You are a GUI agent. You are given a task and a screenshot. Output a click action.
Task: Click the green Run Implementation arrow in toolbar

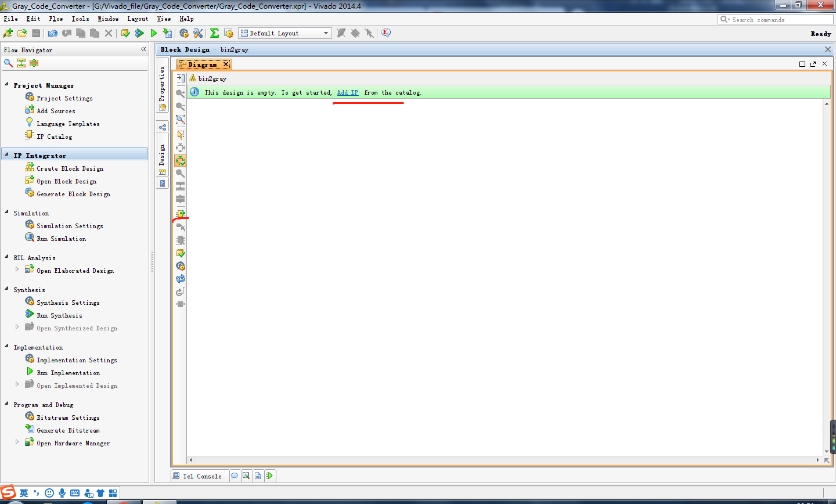[x=153, y=33]
